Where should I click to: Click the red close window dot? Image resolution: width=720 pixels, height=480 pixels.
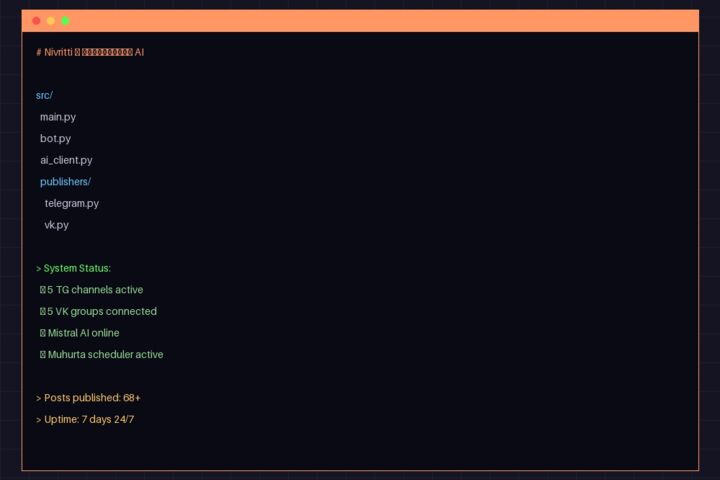point(36,21)
